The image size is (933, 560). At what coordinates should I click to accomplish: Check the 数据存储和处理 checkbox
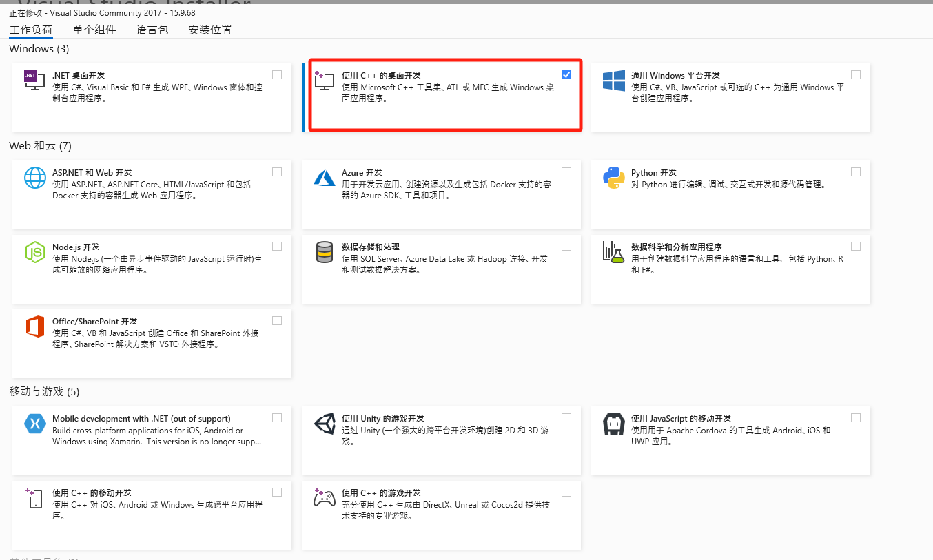coord(566,246)
